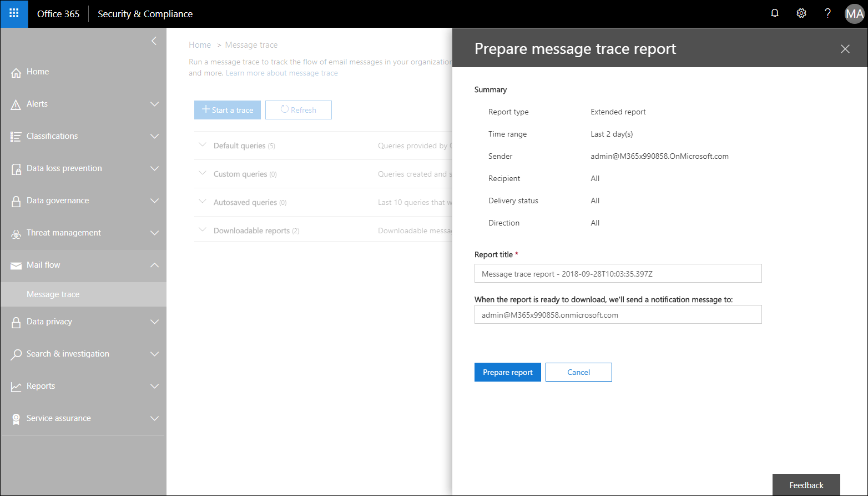Open the notifications bell
Image resolution: width=868 pixels, height=496 pixels.
click(x=774, y=13)
